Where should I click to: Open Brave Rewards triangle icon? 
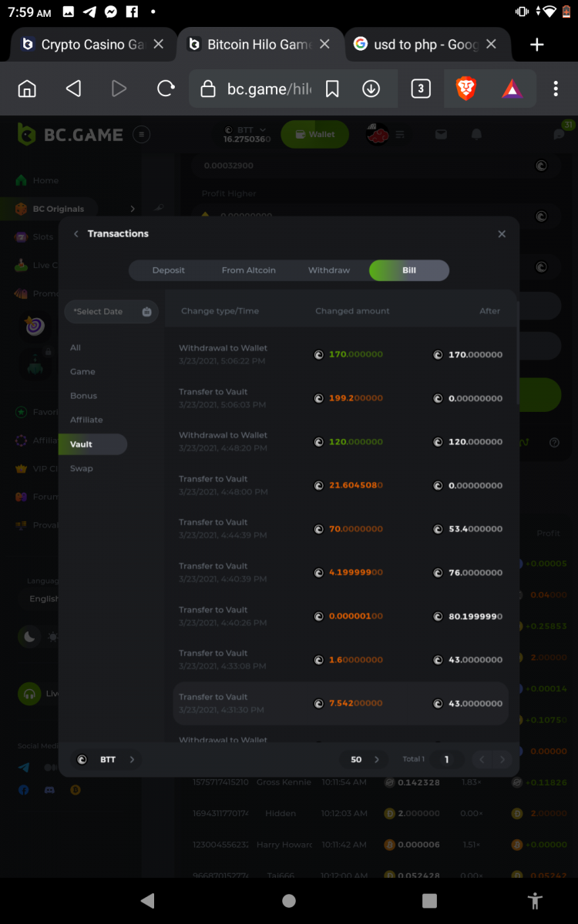tap(512, 89)
